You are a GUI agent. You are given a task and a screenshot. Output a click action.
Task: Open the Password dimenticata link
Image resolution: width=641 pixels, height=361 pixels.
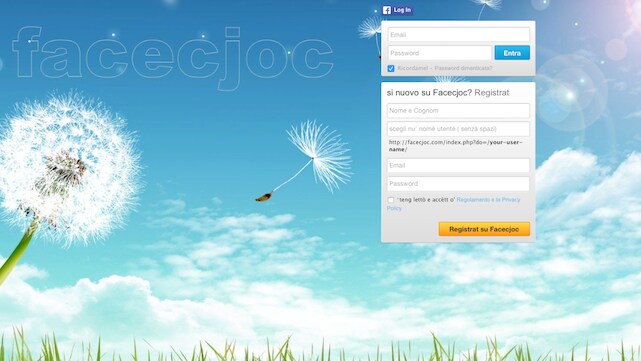(x=463, y=68)
